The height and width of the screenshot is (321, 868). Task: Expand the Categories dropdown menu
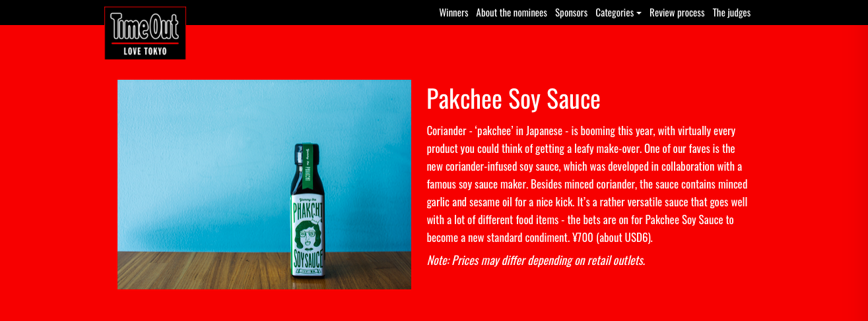pos(618,13)
